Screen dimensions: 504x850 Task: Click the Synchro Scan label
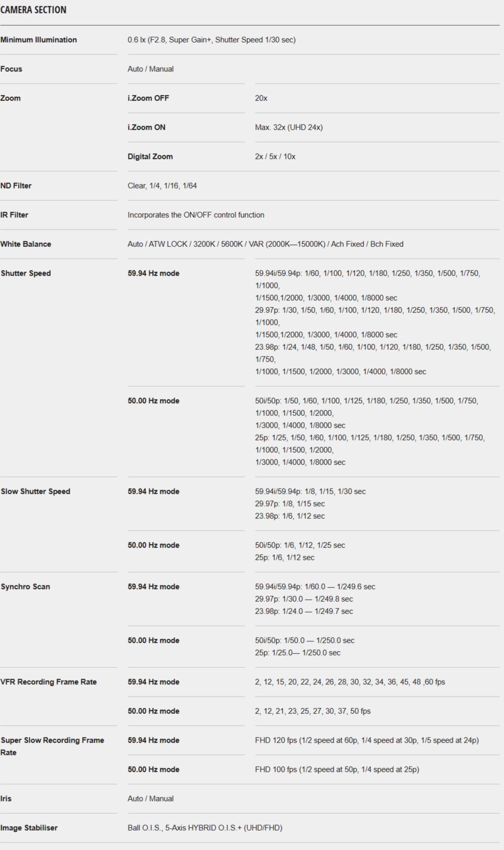point(25,587)
